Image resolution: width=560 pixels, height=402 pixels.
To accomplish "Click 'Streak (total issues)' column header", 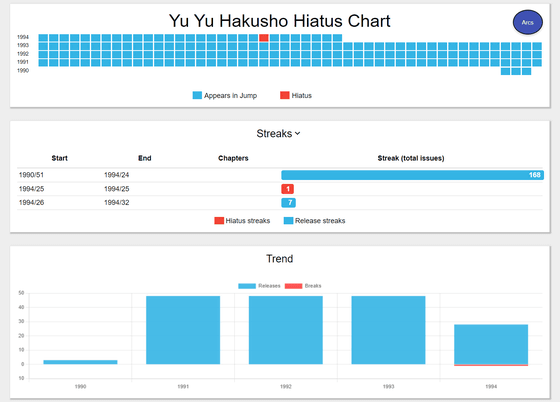I will coord(411,158).
